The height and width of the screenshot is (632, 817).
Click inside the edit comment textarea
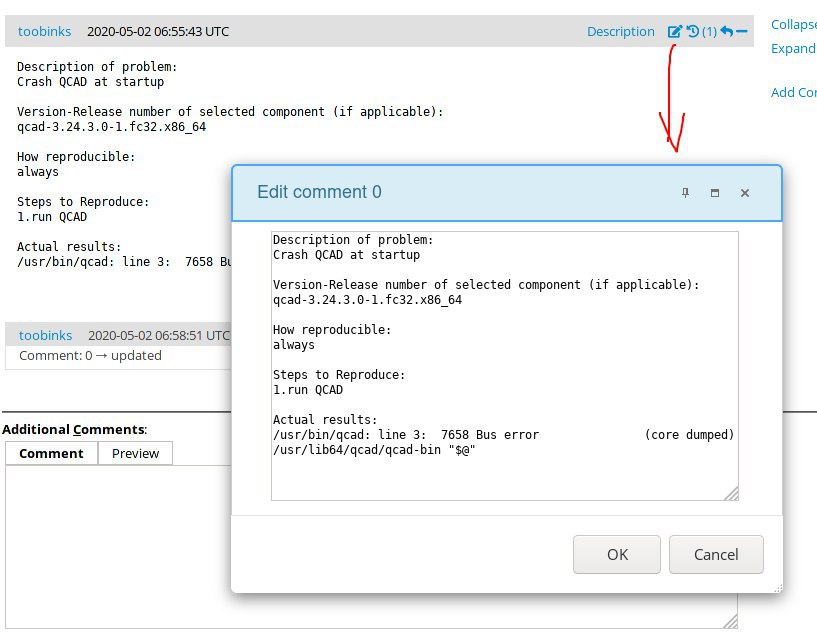[x=504, y=366]
